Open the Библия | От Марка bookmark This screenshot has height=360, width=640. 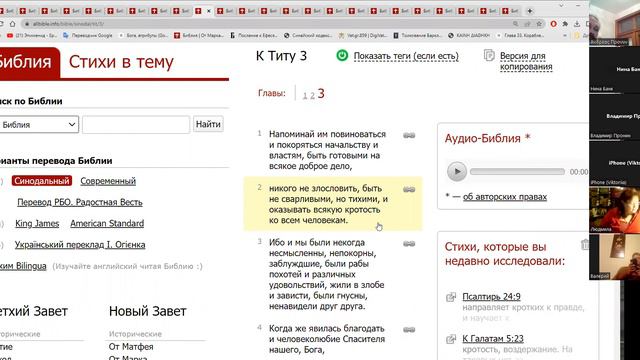(x=199, y=36)
